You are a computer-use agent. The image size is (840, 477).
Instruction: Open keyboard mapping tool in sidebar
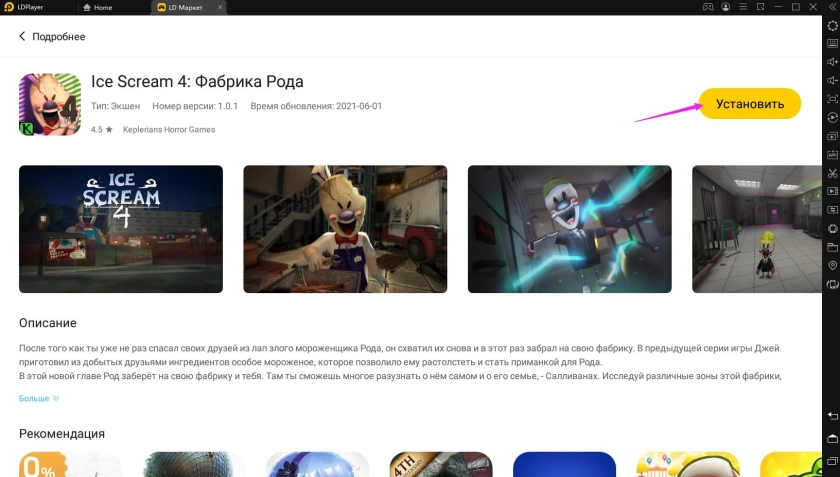coord(832,44)
